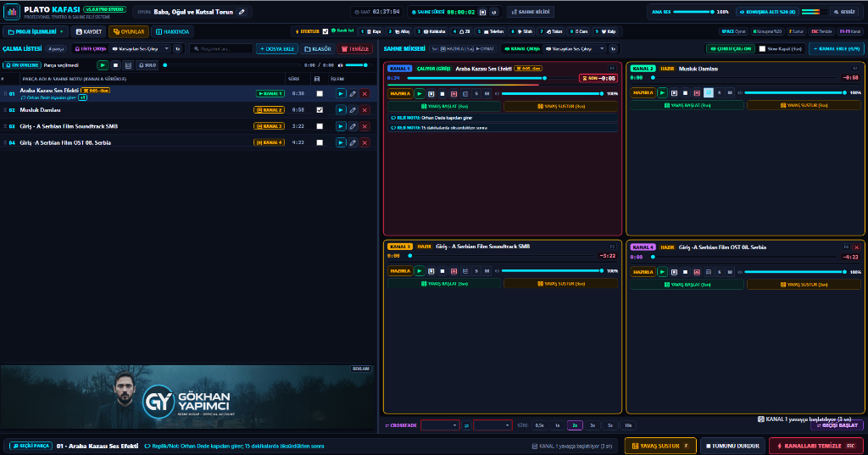868x455 pixels.
Task: Play Kanal 1 in the mixer
Action: coord(419,93)
